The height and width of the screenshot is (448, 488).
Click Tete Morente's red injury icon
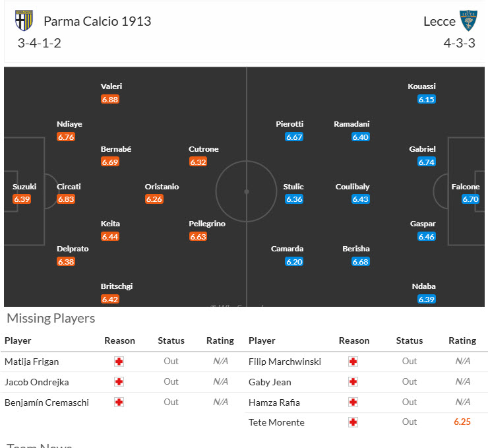click(x=353, y=422)
